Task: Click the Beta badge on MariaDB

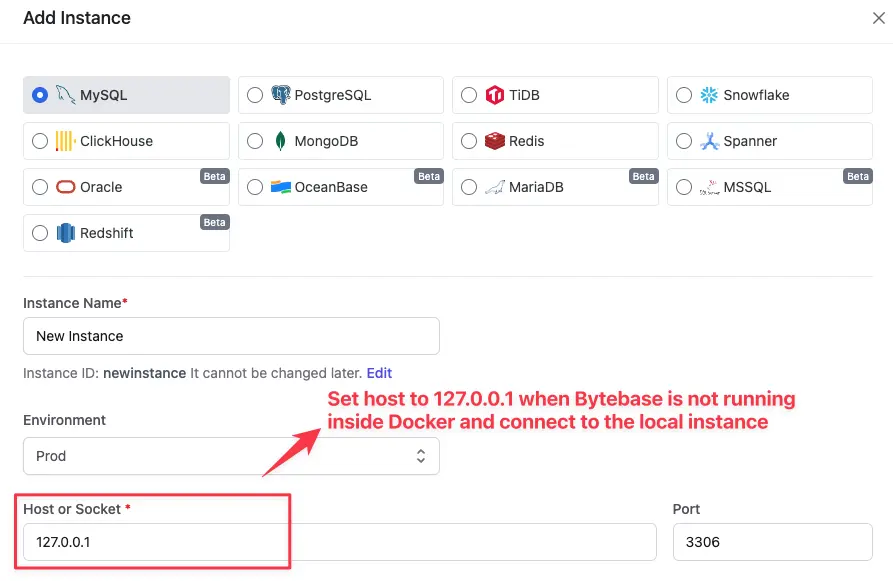Action: click(644, 176)
